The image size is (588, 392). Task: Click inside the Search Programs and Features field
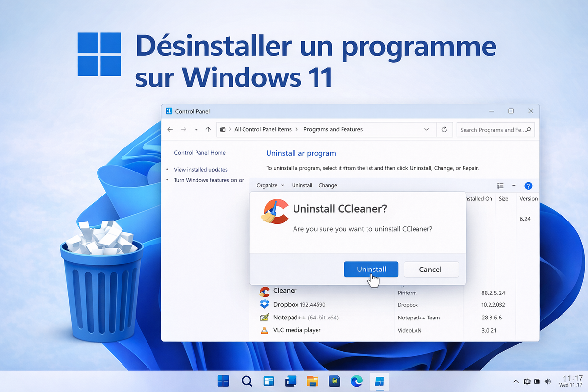[495, 129]
